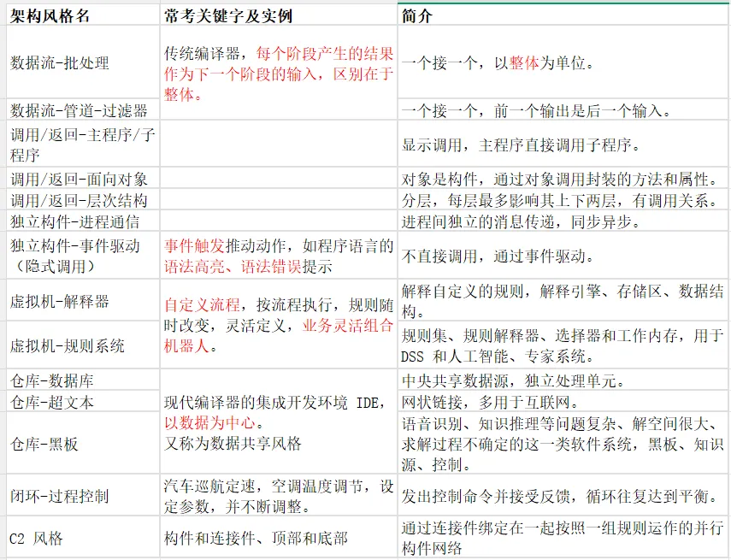Click empty keyword cell beside '调用/返回-层次结构'

[279, 199]
